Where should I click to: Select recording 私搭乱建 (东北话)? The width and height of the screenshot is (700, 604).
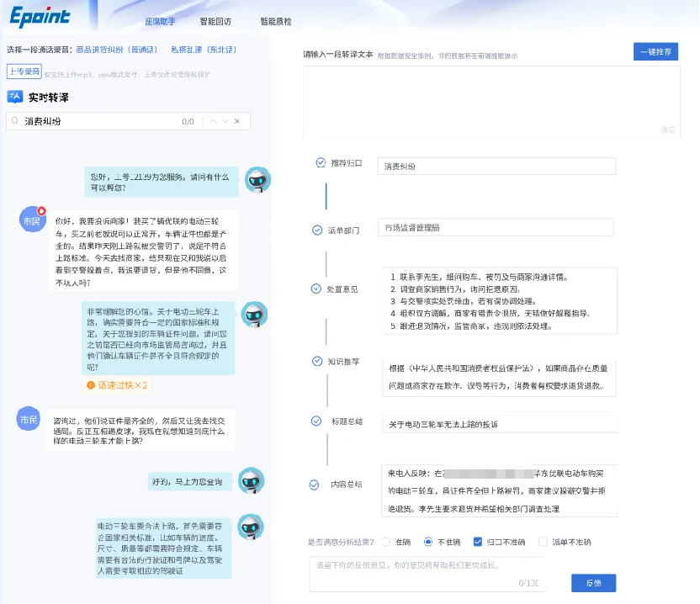[x=204, y=50]
